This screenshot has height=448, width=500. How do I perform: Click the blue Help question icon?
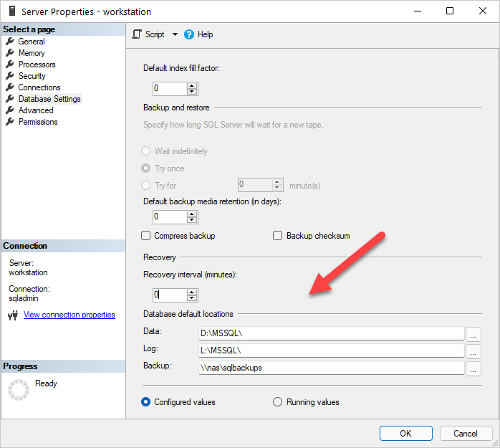pyautogui.click(x=189, y=34)
